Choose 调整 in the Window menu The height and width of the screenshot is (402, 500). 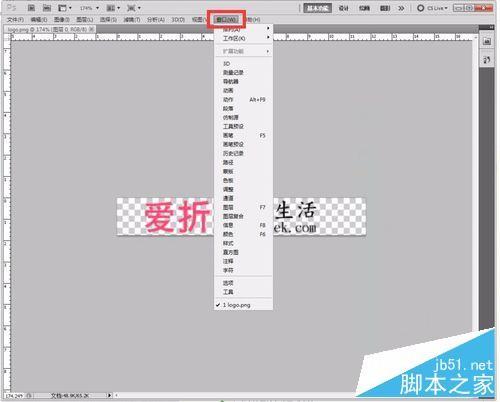pyautogui.click(x=243, y=189)
